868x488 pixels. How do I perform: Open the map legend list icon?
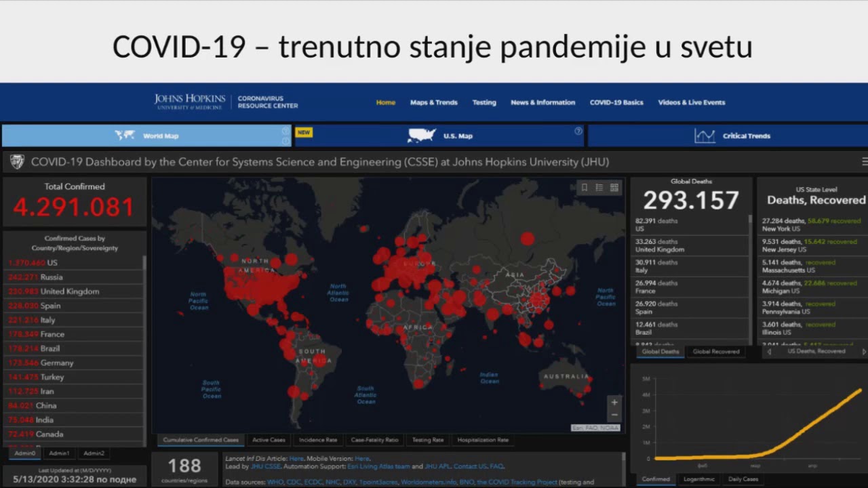tap(599, 188)
